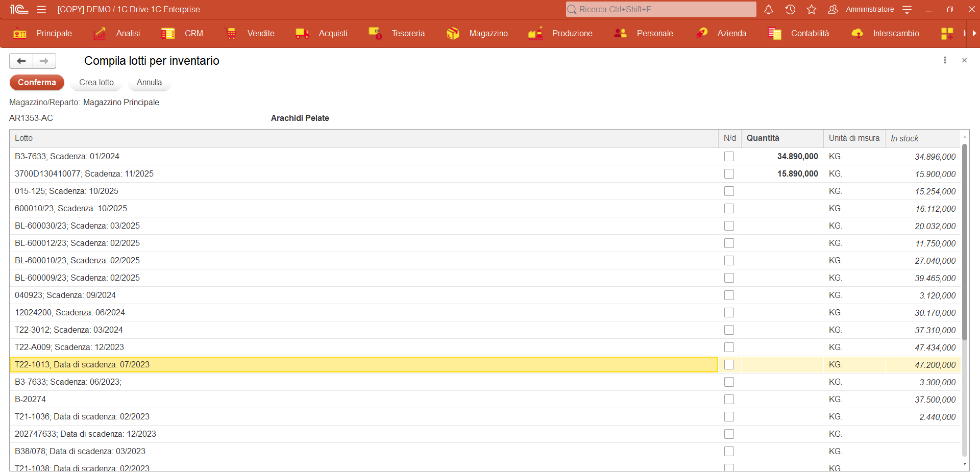
Task: Toggle N/d checkbox for lot T22-1013
Action: click(x=729, y=365)
